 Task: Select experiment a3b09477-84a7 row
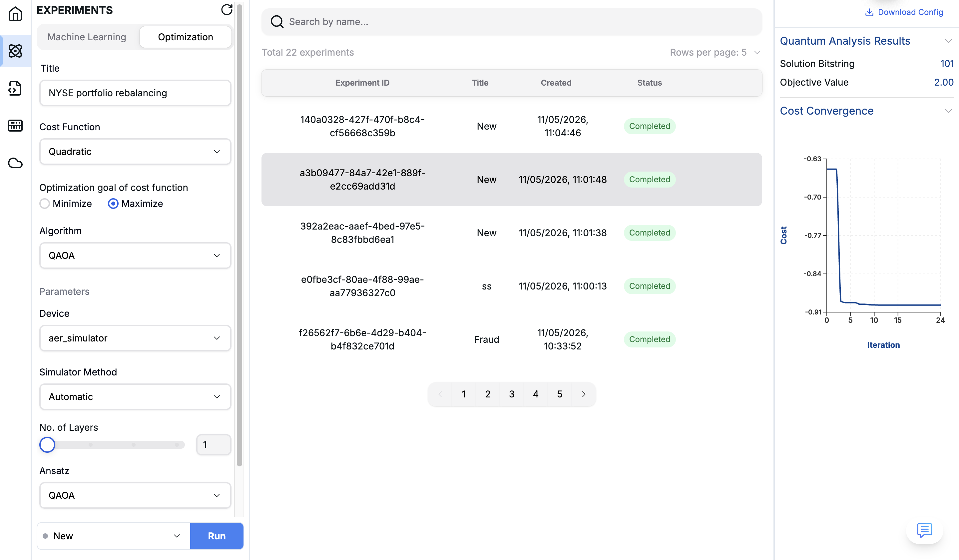pos(511,180)
